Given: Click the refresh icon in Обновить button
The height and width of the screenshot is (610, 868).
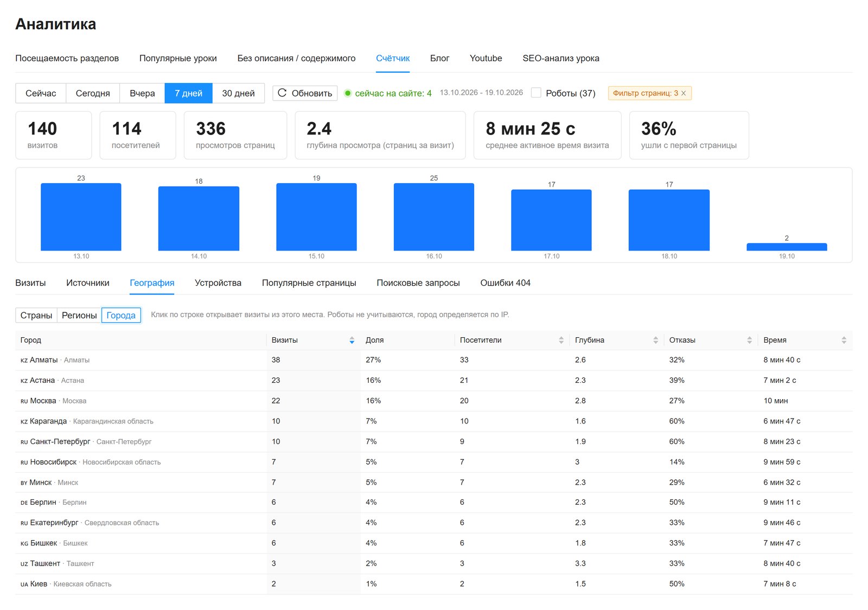Looking at the screenshot, I should tap(282, 93).
